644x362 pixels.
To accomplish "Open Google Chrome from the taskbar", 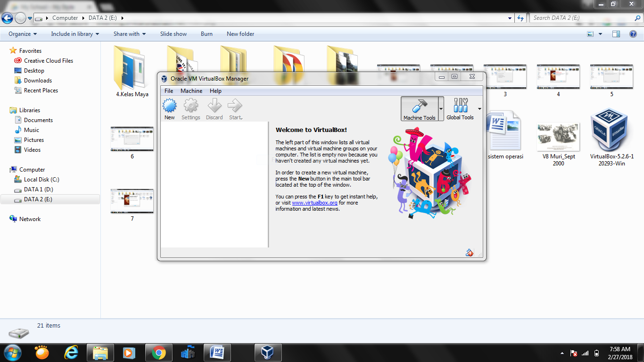I will point(158,353).
